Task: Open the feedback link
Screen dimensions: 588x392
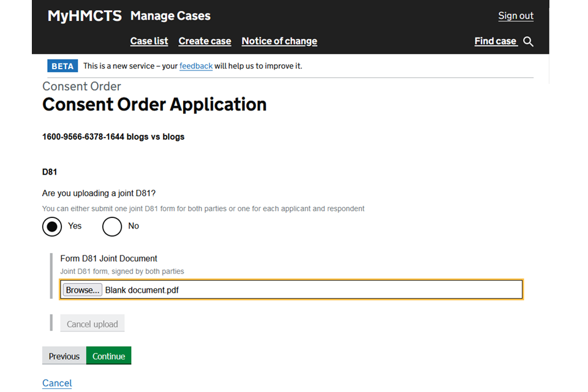Action: pos(196,66)
